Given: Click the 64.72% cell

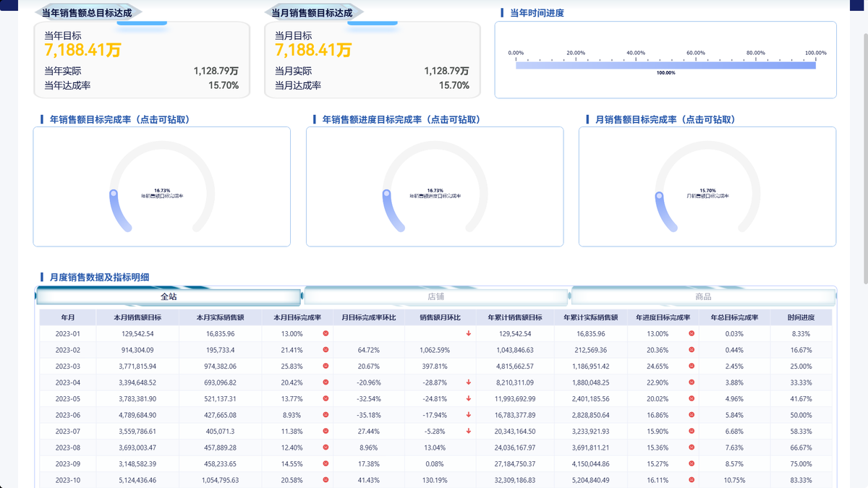Looking at the screenshot, I should tap(369, 350).
